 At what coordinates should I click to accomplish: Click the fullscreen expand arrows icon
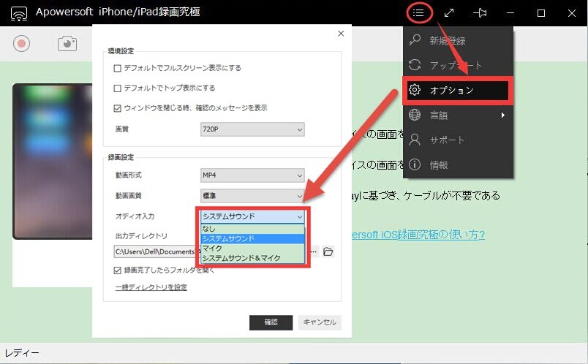449,12
